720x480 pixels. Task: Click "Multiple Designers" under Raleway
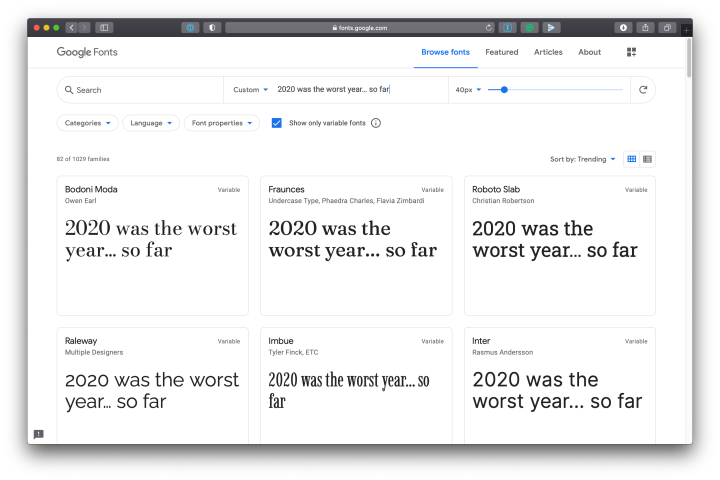pos(94,352)
